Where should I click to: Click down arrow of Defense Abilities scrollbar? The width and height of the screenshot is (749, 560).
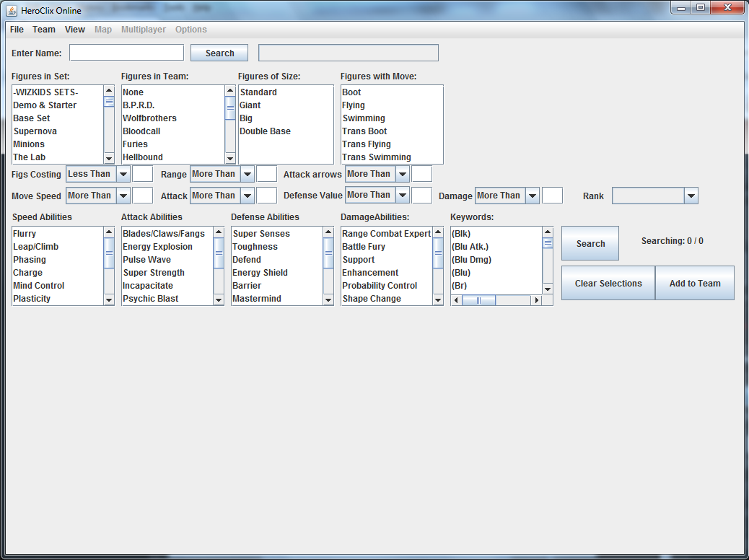pyautogui.click(x=328, y=299)
